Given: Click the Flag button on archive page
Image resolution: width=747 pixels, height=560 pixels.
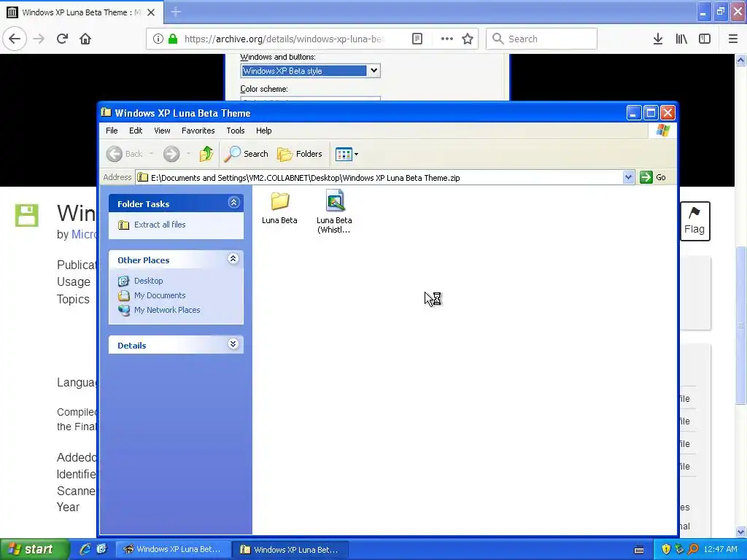Looking at the screenshot, I should (695, 221).
